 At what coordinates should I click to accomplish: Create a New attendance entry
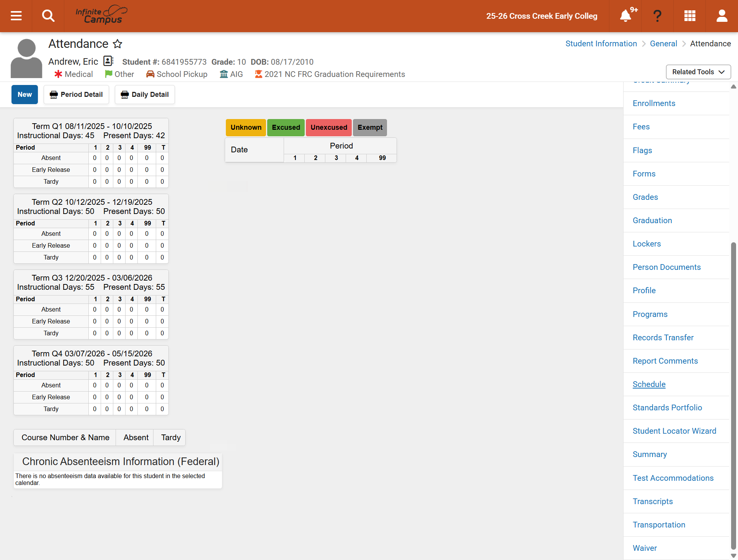coord(24,95)
